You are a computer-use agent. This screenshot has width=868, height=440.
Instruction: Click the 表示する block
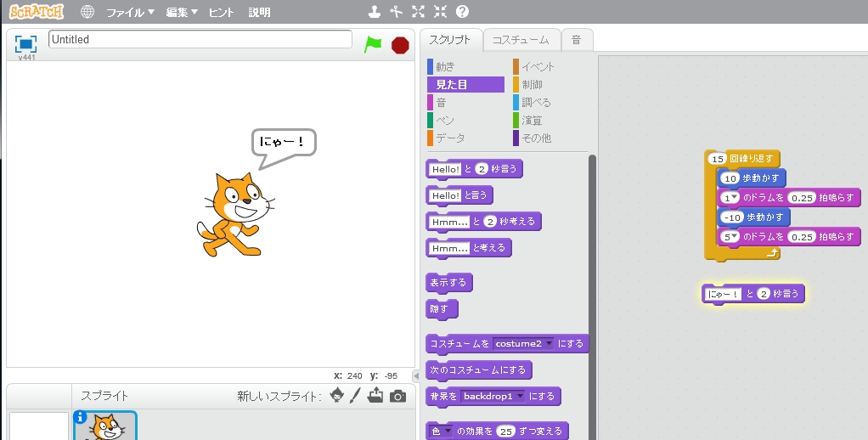point(449,283)
